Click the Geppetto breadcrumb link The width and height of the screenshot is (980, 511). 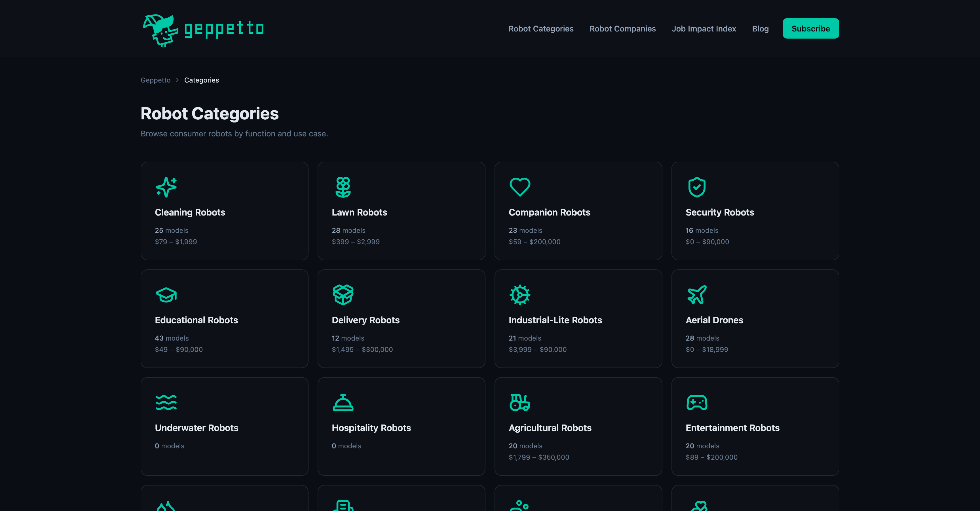coord(155,80)
